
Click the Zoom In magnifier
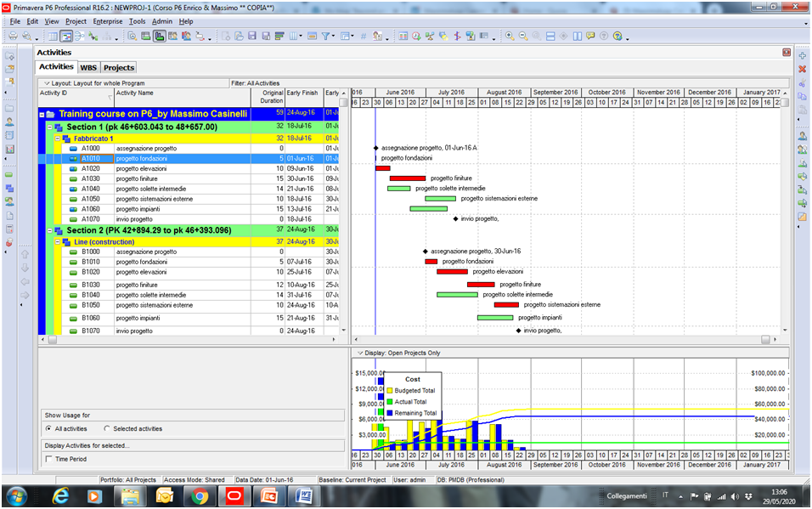click(x=510, y=36)
